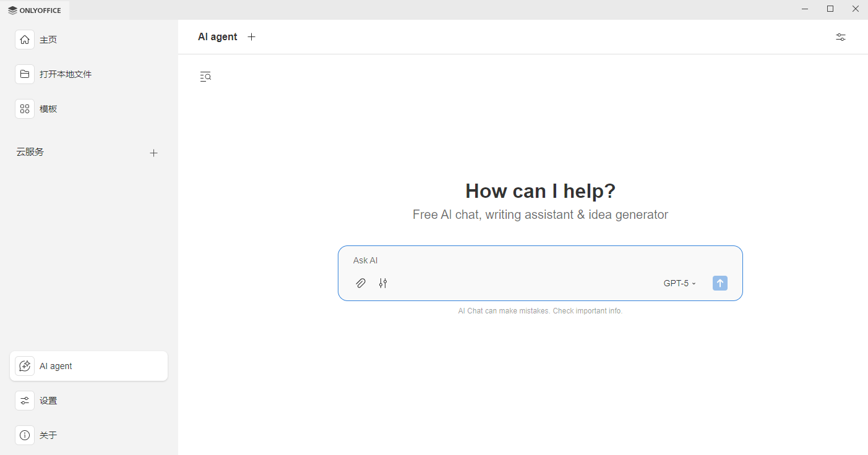868x455 pixels.
Task: Expand the GPT-5 model dropdown
Action: pyautogui.click(x=679, y=283)
